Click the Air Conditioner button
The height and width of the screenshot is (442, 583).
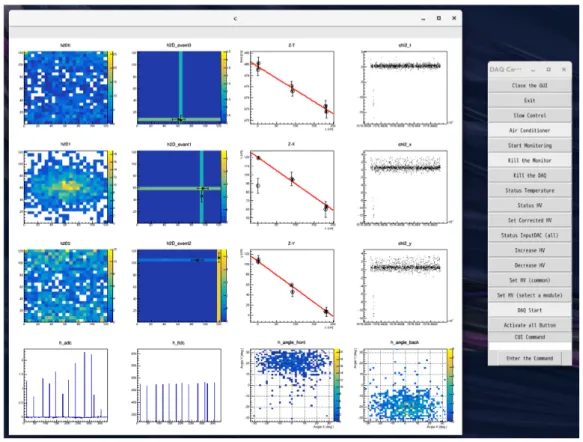pyautogui.click(x=529, y=130)
